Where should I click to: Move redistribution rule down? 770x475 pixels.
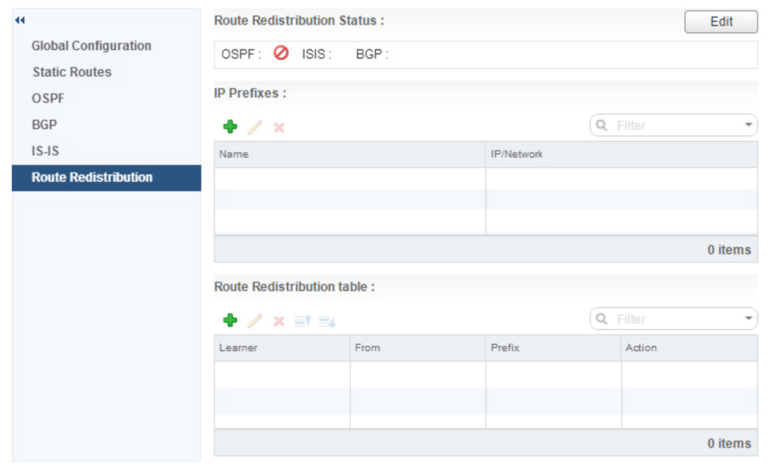pos(327,320)
